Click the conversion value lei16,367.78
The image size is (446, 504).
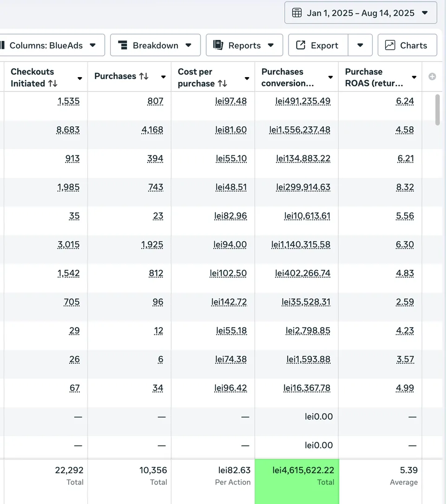pos(307,388)
